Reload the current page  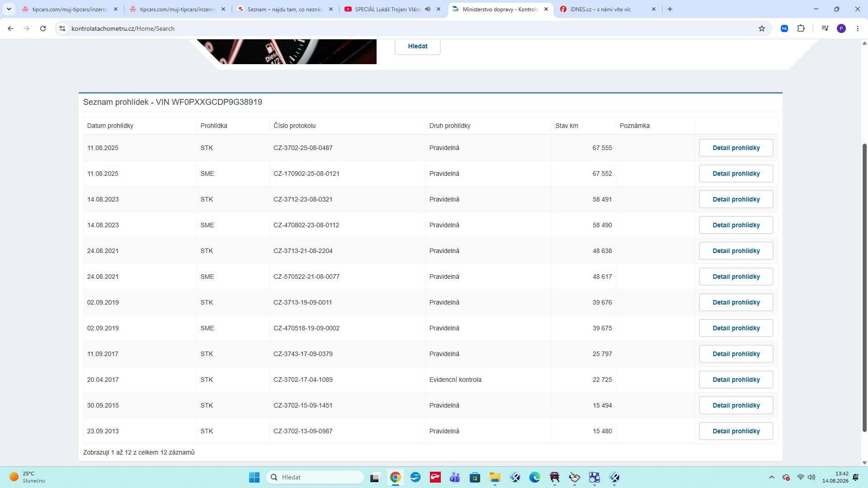click(43, 28)
